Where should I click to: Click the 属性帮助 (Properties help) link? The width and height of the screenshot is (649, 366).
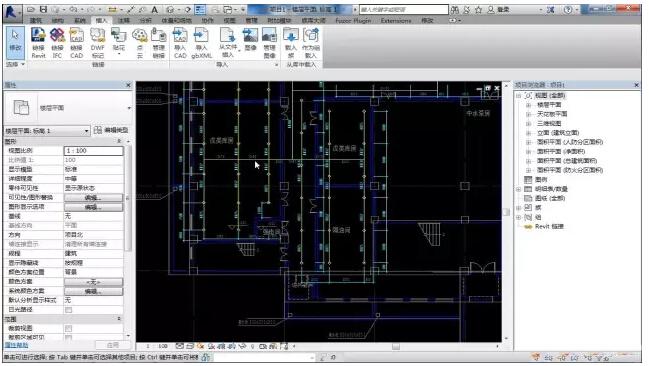[x=17, y=345]
